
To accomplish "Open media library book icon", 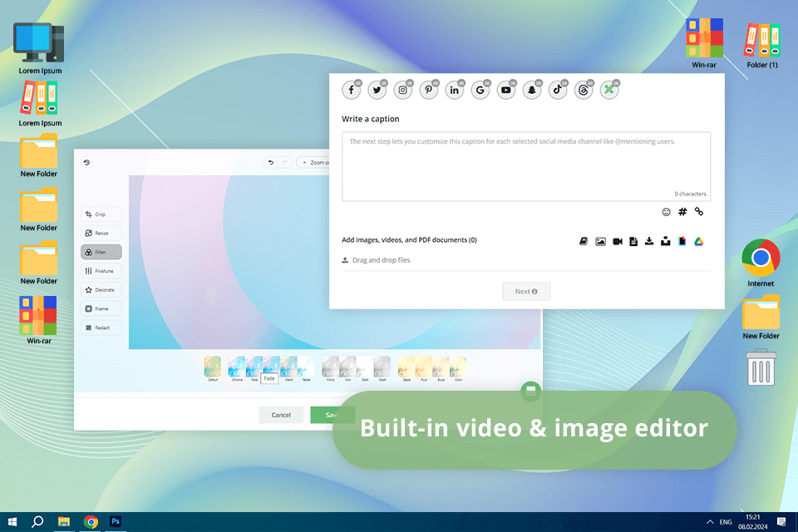I will click(584, 241).
